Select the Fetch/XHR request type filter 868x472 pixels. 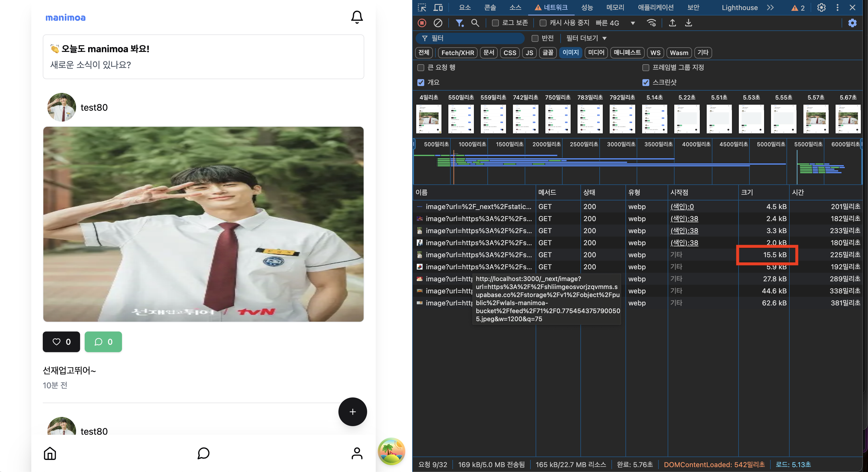click(458, 52)
